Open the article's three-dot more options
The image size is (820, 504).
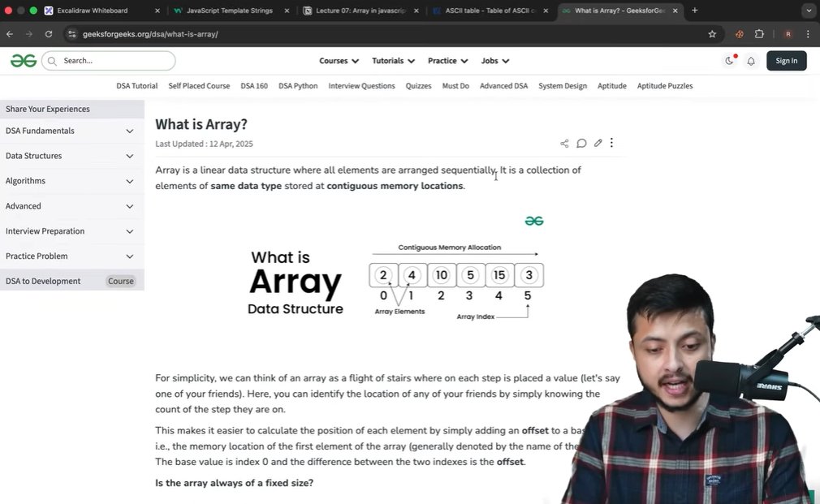[611, 142]
